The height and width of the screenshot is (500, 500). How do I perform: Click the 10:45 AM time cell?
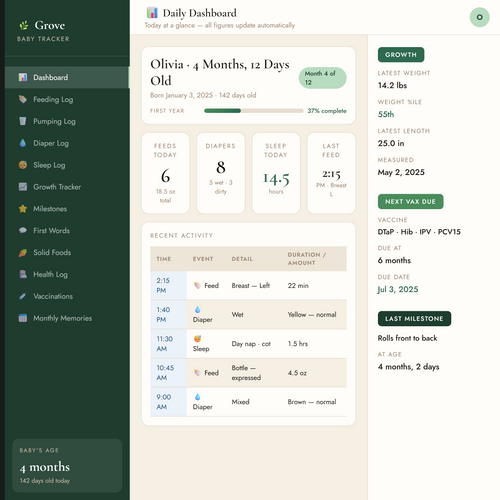point(168,373)
